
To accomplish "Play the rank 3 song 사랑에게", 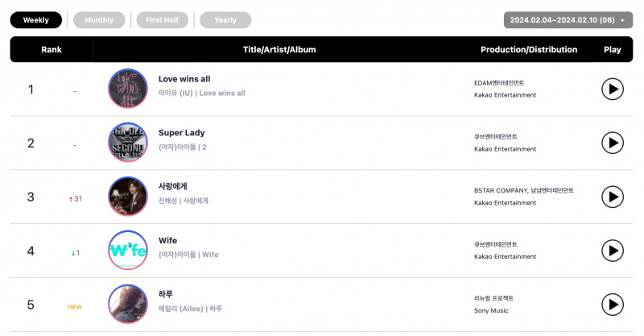I will coord(613,197).
